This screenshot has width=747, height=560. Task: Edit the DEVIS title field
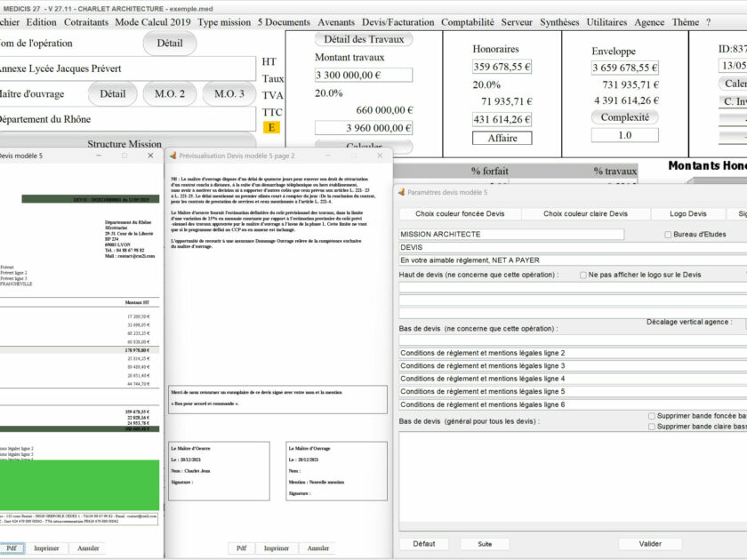573,248
